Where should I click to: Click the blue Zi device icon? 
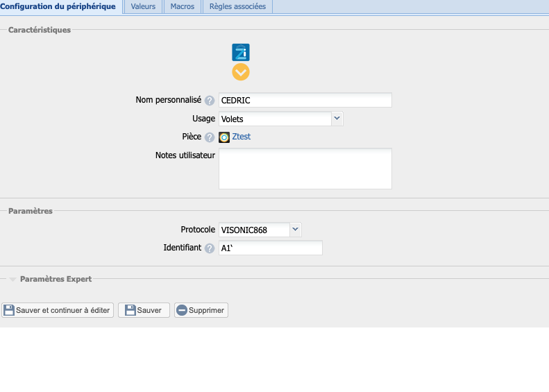click(240, 52)
